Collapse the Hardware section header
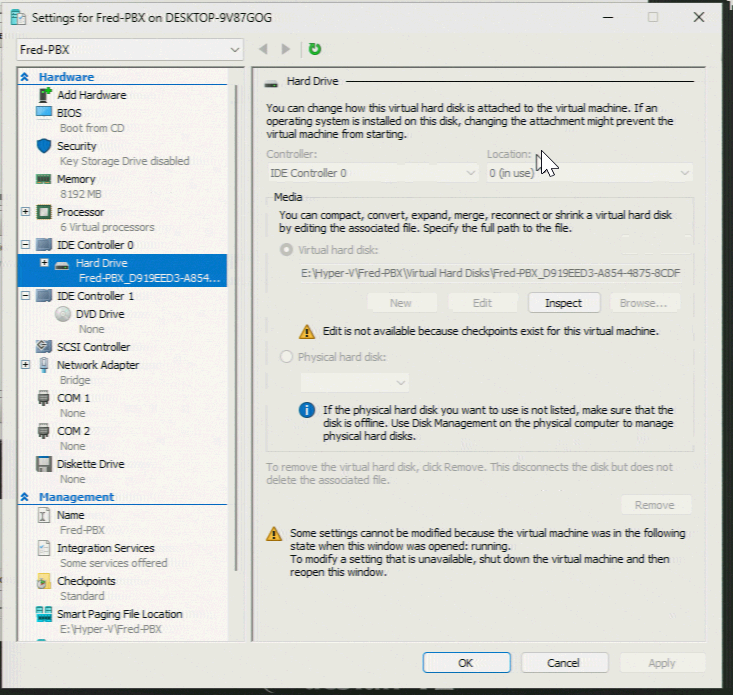Viewport: 733px width, 695px height. tap(24, 77)
